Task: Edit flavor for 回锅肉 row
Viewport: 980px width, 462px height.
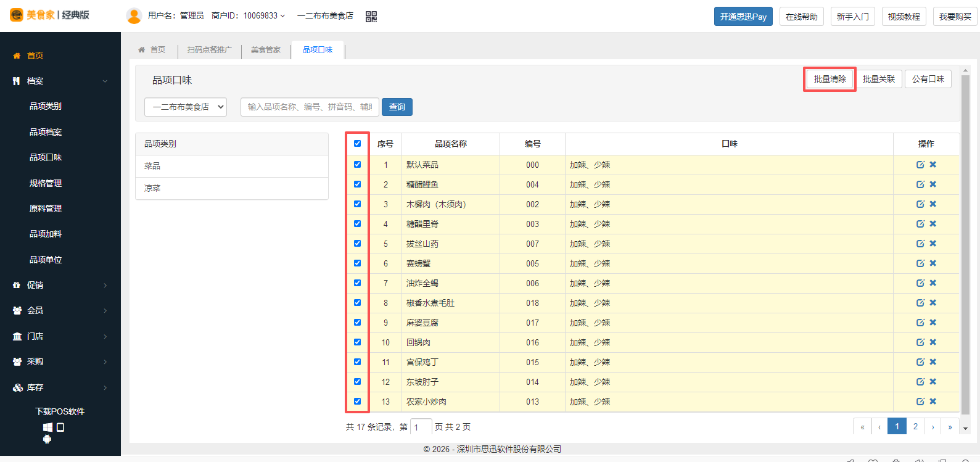Action: [x=920, y=342]
